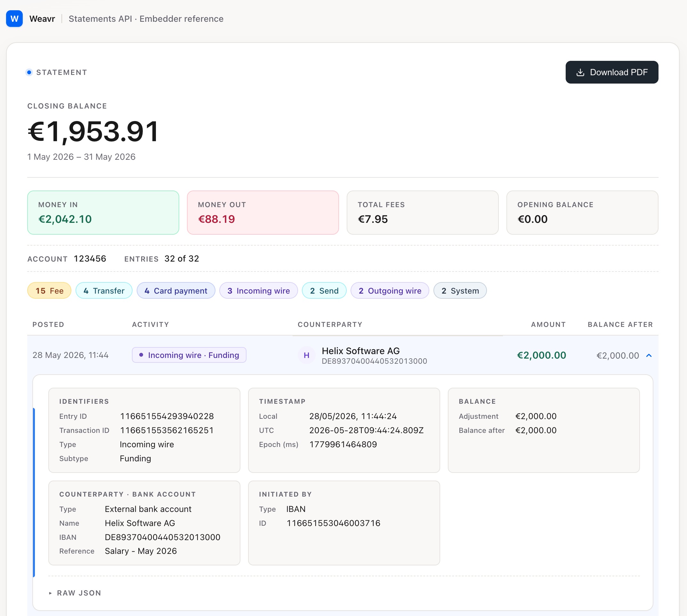Screen dimensions: 687x616
Task: Click the account number 123456
Action: click(90, 259)
